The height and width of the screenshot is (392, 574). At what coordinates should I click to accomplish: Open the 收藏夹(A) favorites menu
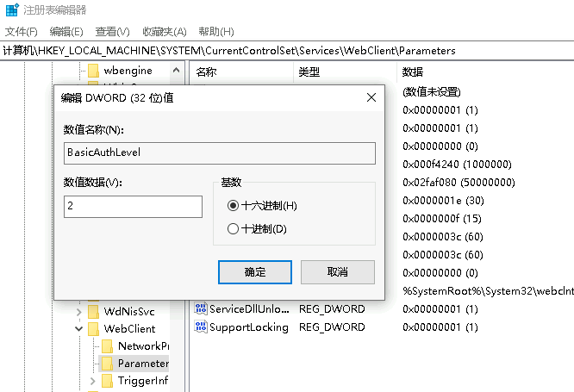click(x=163, y=32)
